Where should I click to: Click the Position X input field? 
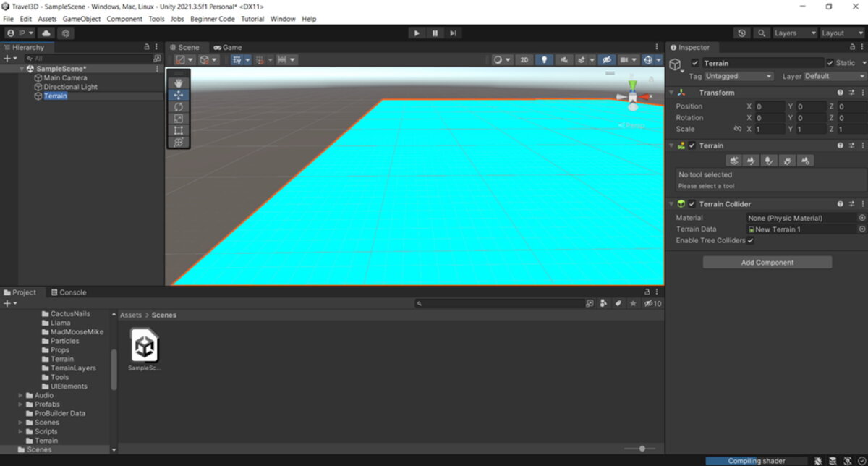coord(770,106)
